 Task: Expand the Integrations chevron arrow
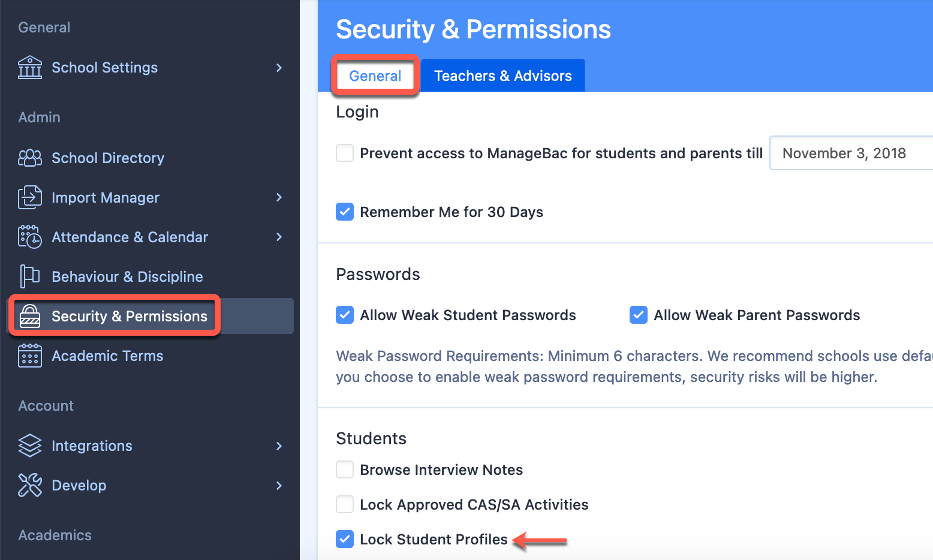coord(279,445)
